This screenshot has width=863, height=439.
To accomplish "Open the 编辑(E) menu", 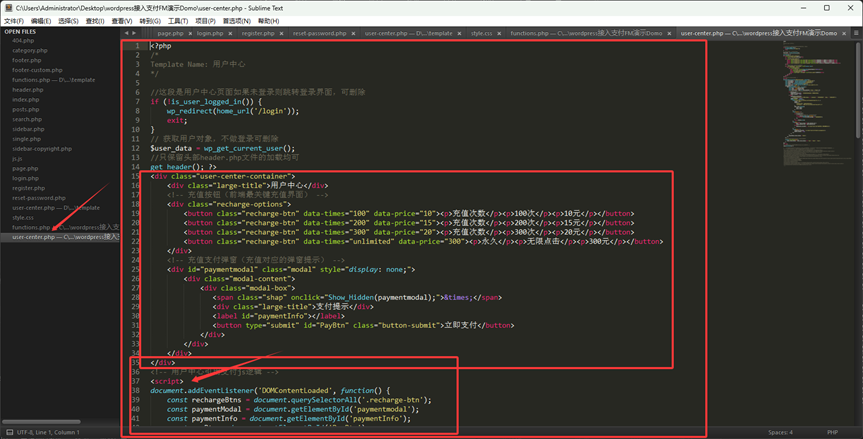I will pyautogui.click(x=41, y=21).
